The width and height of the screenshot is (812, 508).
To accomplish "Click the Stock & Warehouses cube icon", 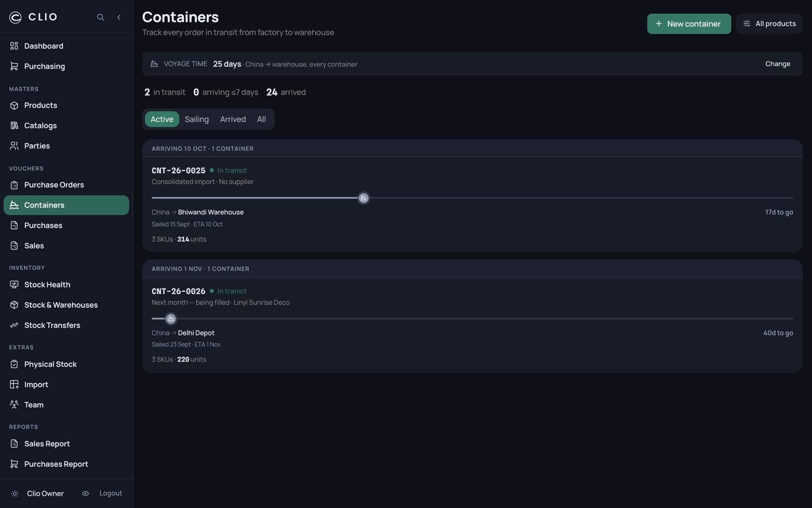I will [x=14, y=305].
